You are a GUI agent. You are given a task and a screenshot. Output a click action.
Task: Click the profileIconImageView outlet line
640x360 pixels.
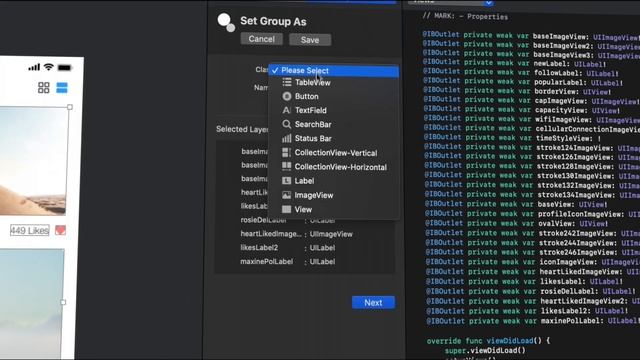(x=532, y=214)
